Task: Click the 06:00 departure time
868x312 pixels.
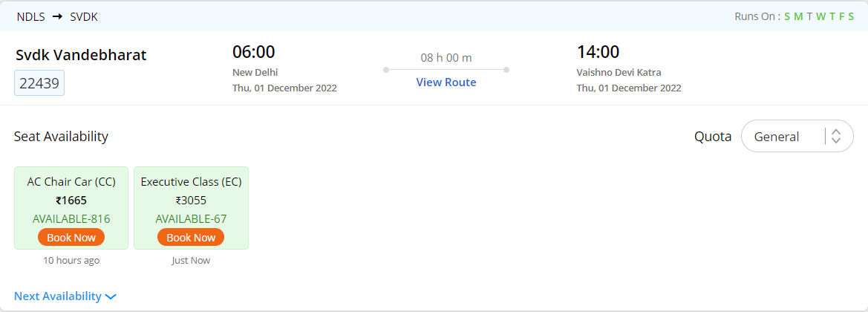Action: [254, 52]
